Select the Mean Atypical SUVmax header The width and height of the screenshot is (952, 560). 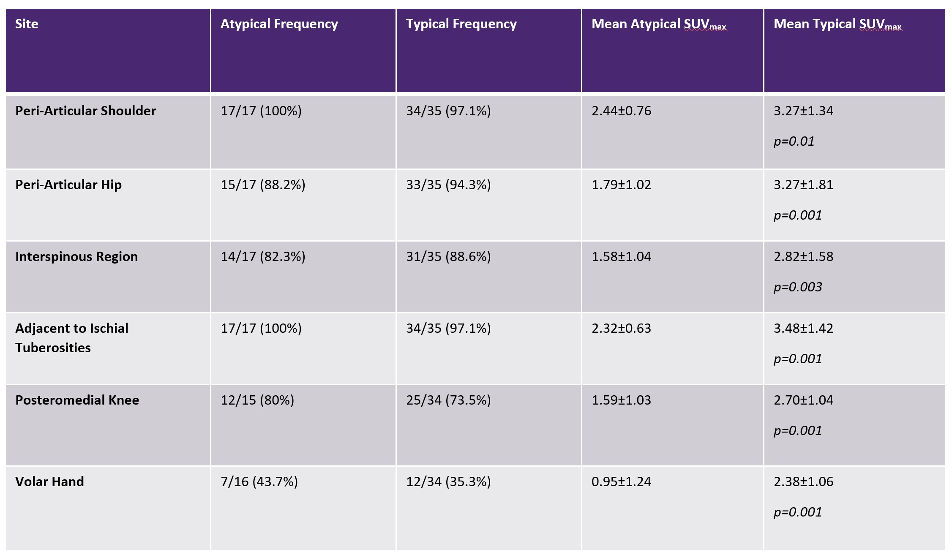[658, 24]
